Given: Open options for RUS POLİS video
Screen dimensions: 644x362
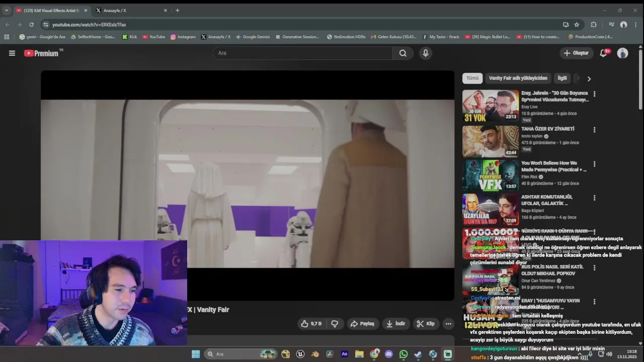Looking at the screenshot, I should click(x=594, y=267).
